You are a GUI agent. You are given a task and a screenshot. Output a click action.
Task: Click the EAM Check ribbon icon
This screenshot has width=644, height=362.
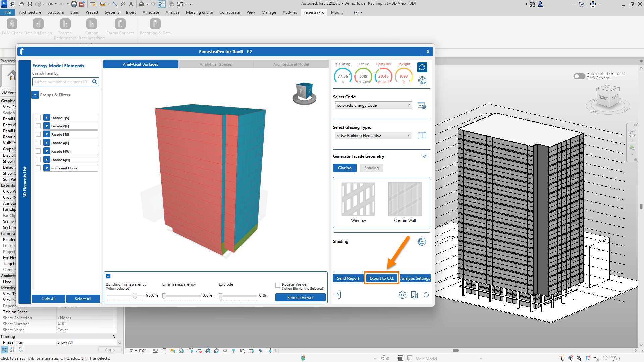(x=12, y=24)
